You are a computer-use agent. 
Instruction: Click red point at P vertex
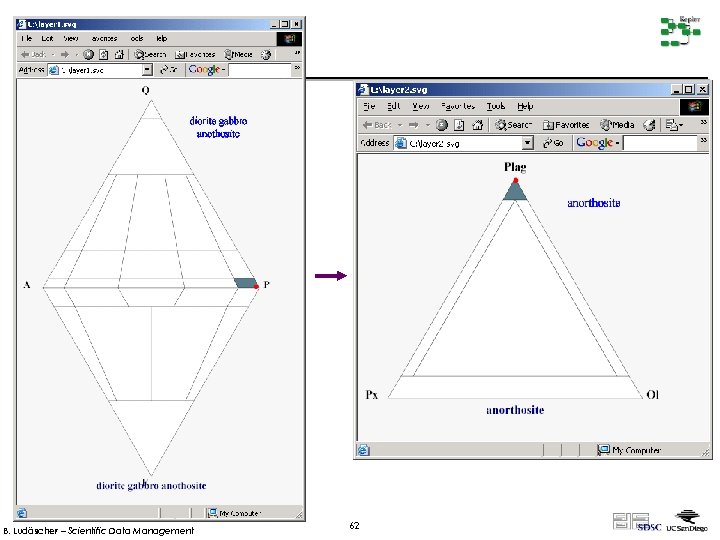click(x=256, y=287)
